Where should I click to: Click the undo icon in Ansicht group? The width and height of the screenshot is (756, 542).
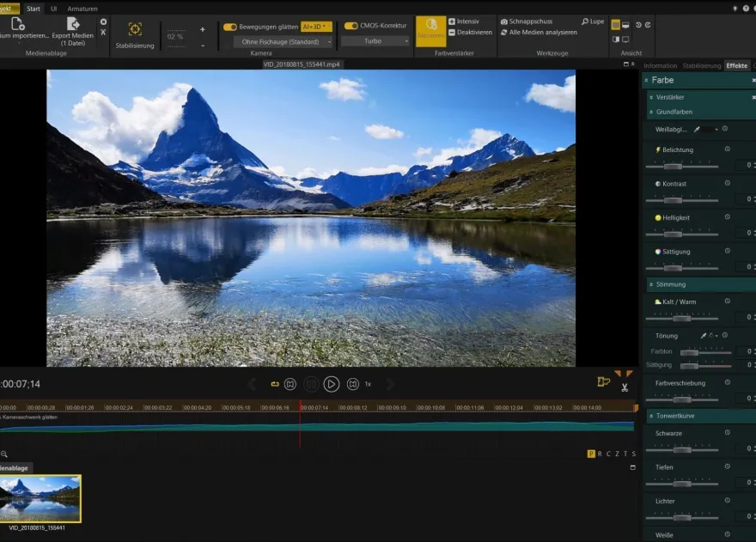point(638,25)
